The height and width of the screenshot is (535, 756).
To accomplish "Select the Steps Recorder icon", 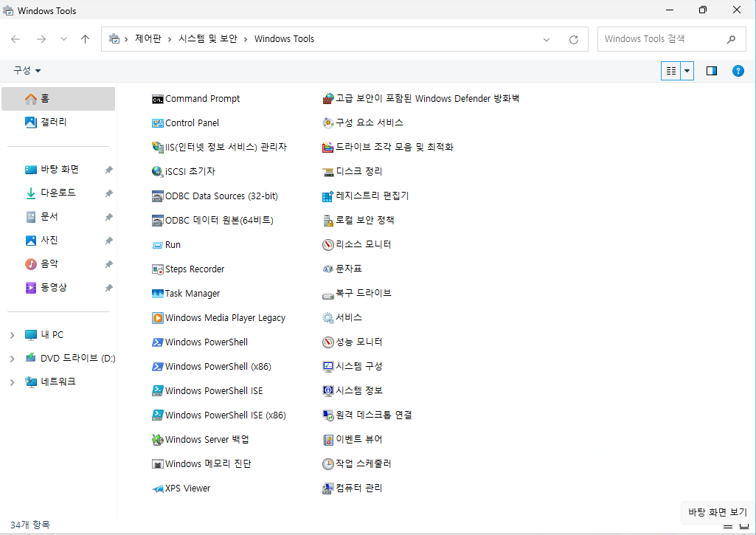I will point(157,269).
